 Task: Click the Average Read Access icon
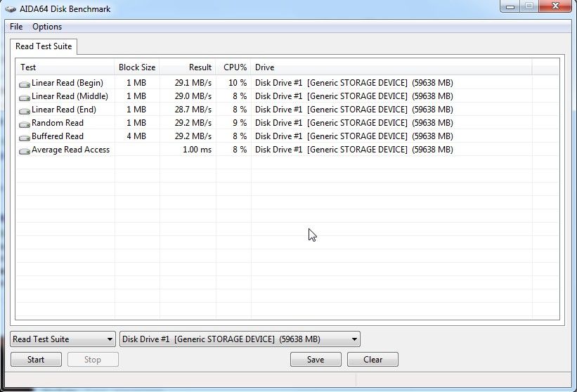tap(25, 150)
